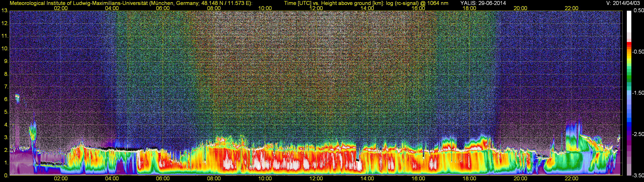Click the '3.' height axis label

tap(6, 137)
